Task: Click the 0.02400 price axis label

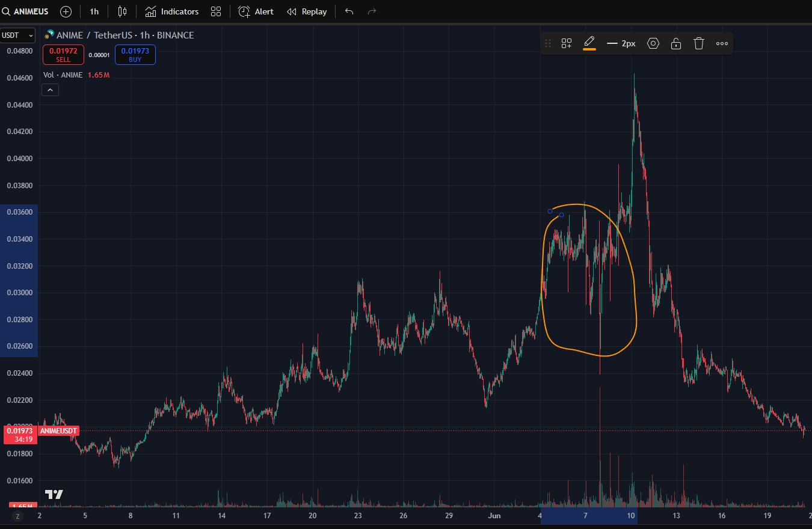Action: point(19,373)
